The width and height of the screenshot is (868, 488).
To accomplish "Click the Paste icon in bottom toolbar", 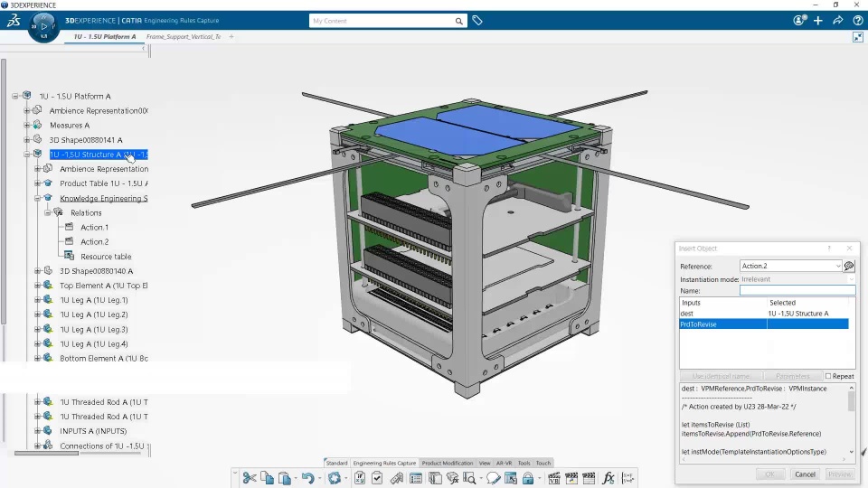I will pyautogui.click(x=285, y=478).
